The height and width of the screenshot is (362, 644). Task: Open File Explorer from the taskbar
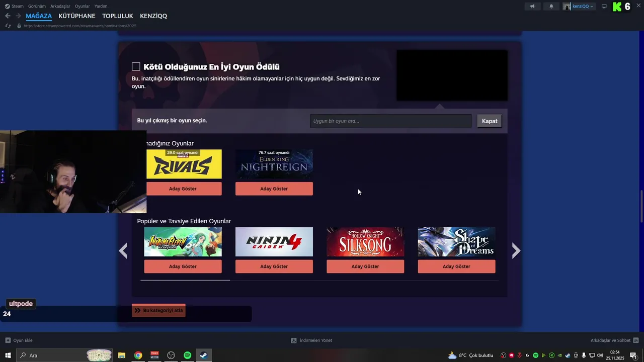tap(122, 355)
